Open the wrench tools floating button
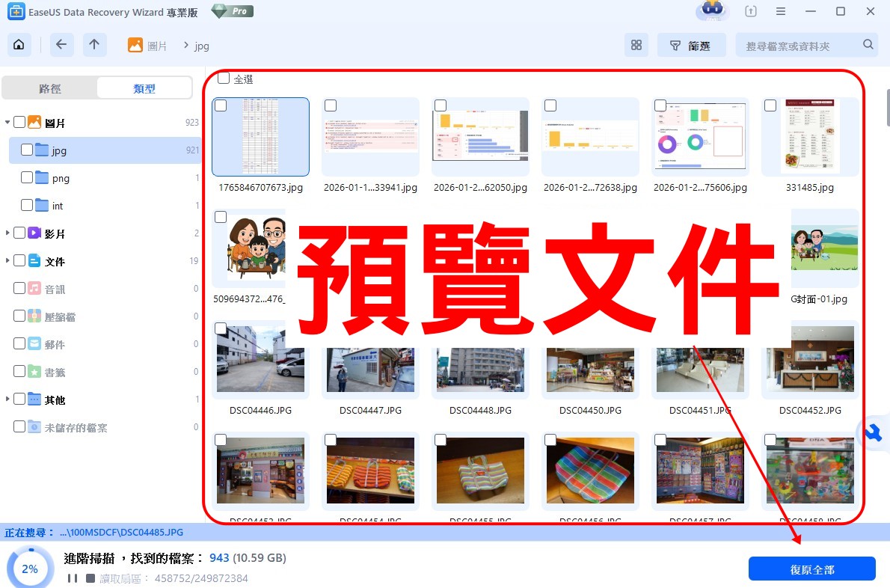 (x=873, y=434)
